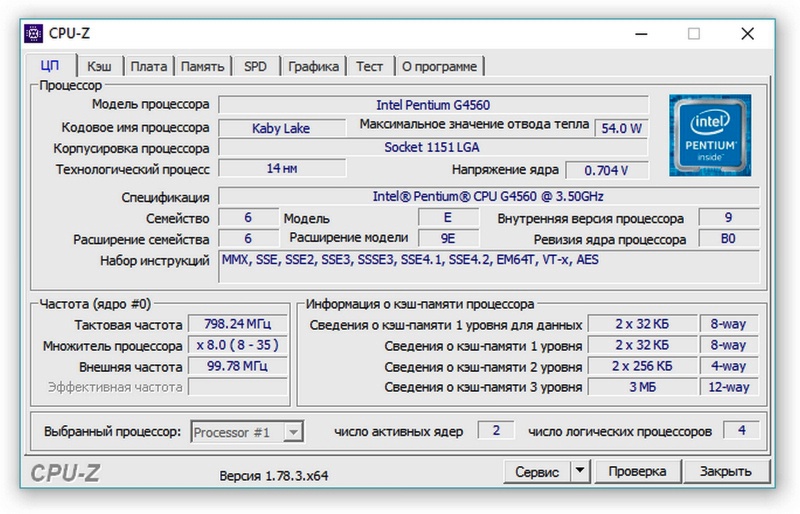Click the Расширение семейства value 6

tap(248, 238)
